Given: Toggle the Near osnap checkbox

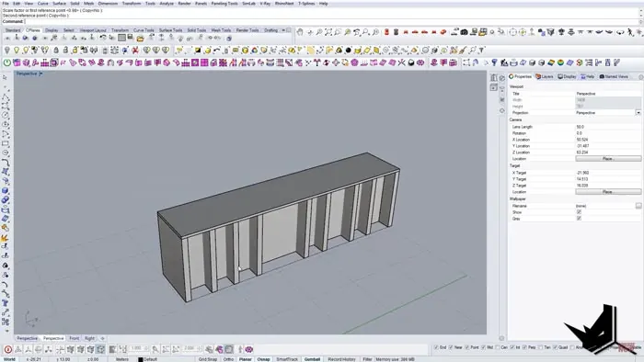Looking at the screenshot, I should (x=451, y=347).
